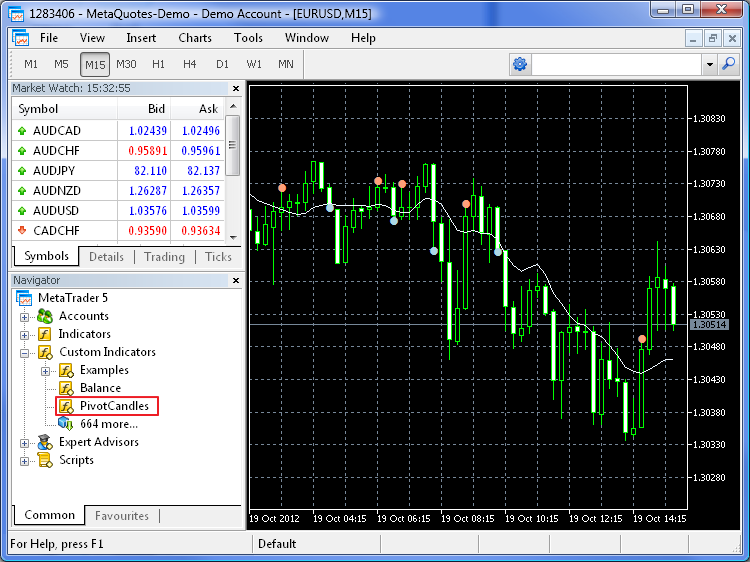Click the Scripts scroll icon
Screen dimensions: 750x562
[45, 460]
